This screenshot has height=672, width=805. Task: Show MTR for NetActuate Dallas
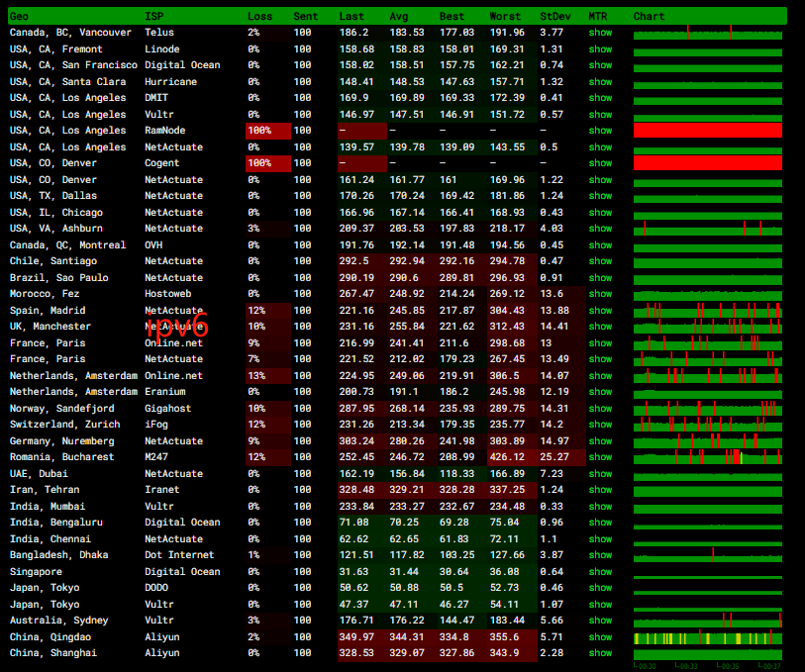point(600,195)
